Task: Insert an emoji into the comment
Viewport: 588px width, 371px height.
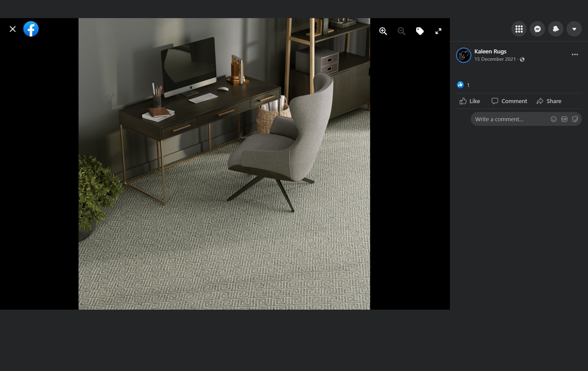Action: point(554,119)
